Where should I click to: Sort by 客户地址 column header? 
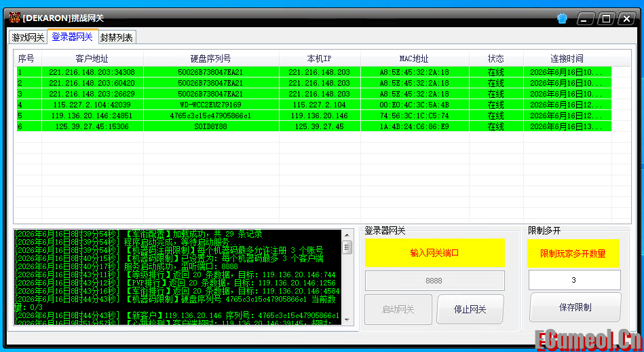(x=92, y=58)
